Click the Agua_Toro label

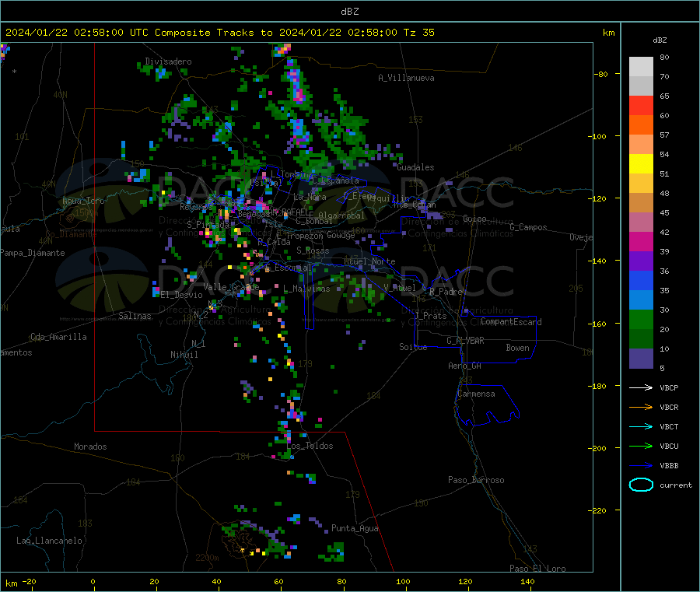(83, 201)
